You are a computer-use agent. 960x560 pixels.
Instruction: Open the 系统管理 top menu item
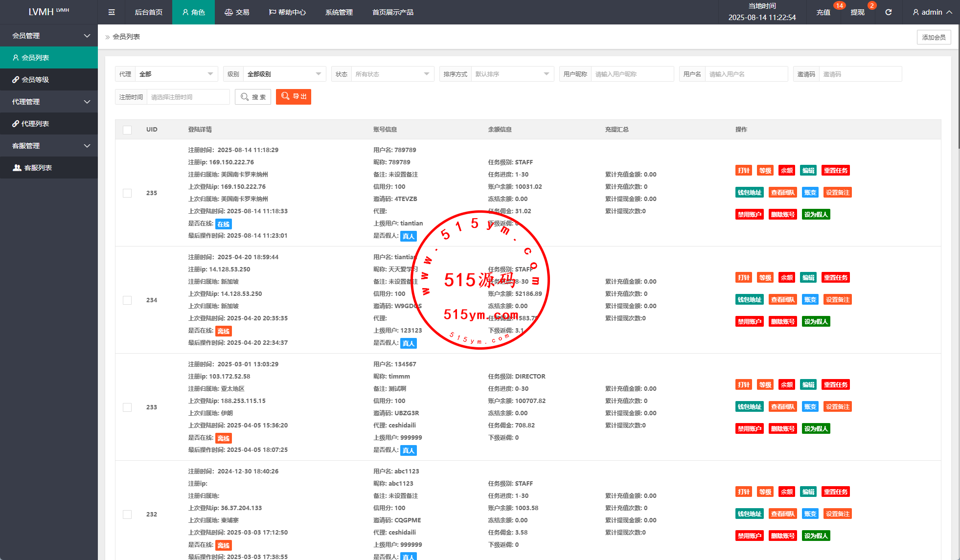(339, 12)
